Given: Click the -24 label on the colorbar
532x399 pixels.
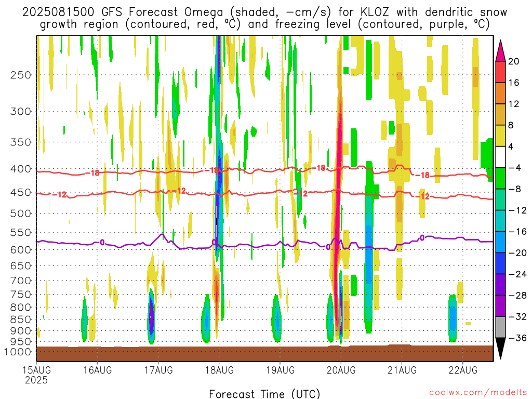Looking at the screenshot, I should point(517,274).
